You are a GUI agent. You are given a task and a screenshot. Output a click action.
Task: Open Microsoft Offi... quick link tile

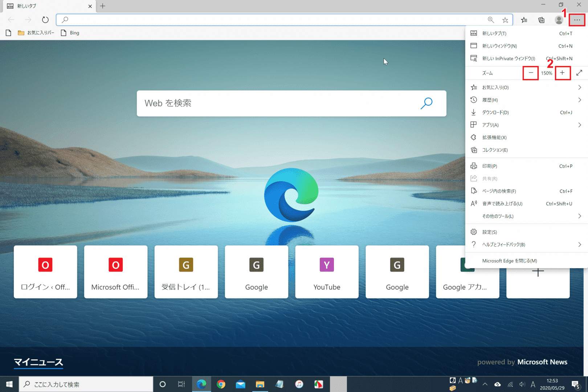(x=116, y=272)
